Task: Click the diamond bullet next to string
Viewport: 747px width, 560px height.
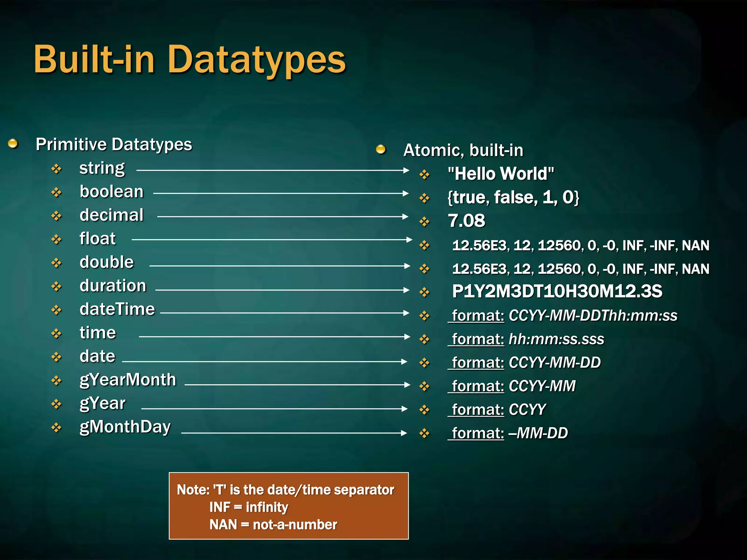Action: [x=57, y=169]
